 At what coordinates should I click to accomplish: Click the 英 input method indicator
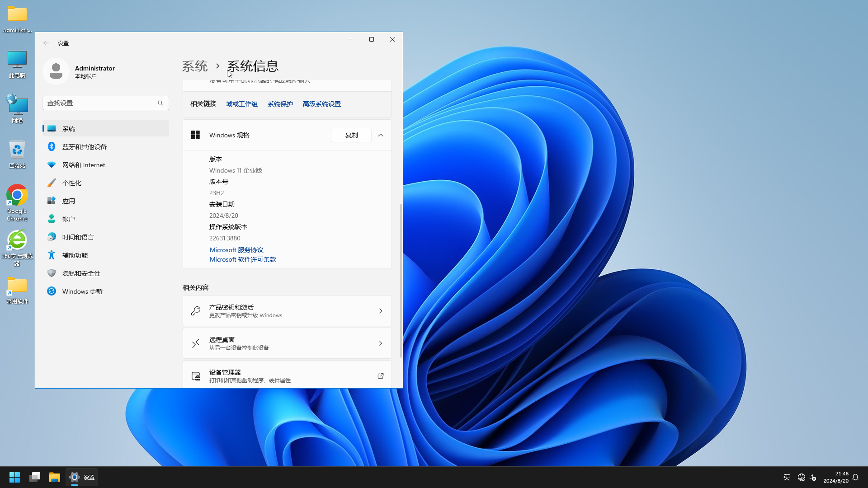787,477
